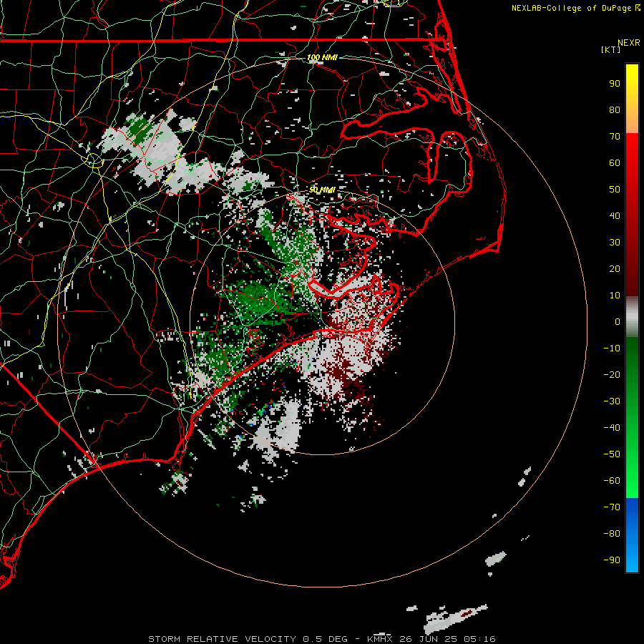
Task: Select the positive 70 knot scale label
Action: pos(615,137)
